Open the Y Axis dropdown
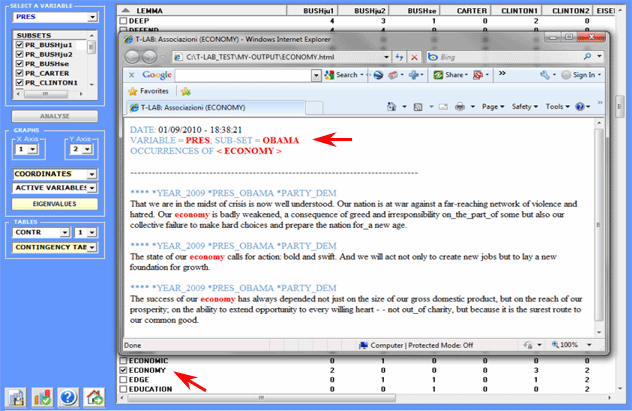 point(87,149)
